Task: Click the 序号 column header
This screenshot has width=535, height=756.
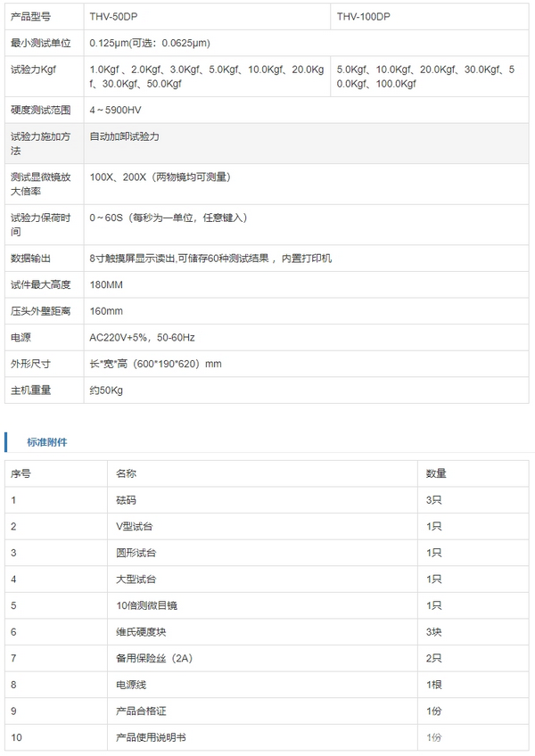Action: pyautogui.click(x=21, y=473)
